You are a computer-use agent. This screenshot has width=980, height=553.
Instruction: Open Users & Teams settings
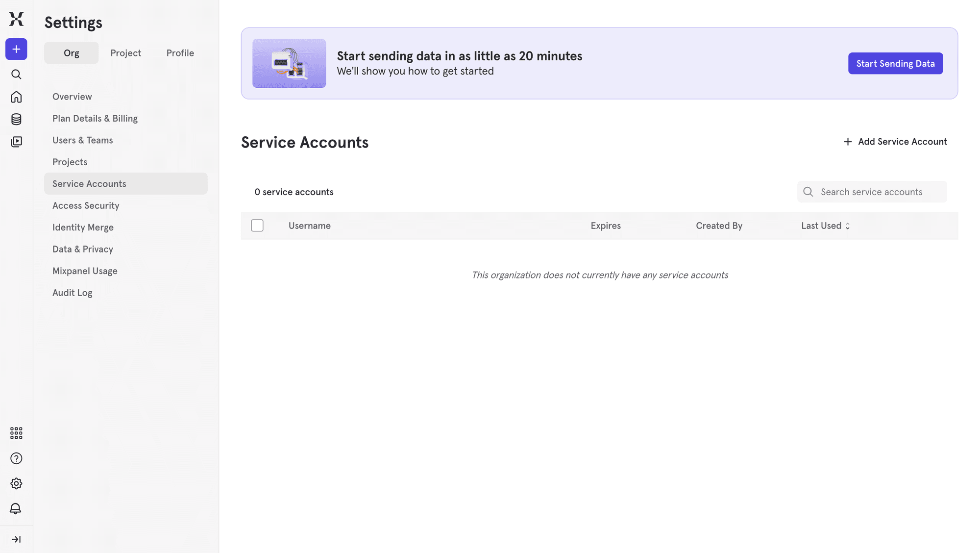click(82, 140)
